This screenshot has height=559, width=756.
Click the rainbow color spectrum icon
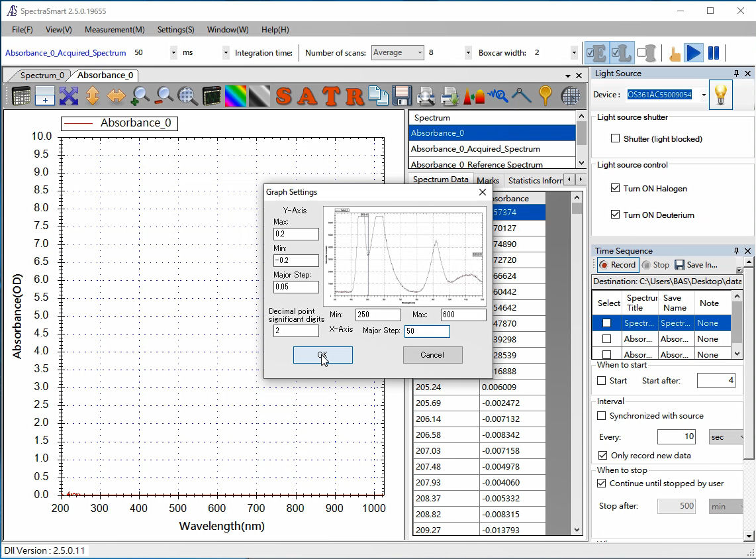click(235, 96)
